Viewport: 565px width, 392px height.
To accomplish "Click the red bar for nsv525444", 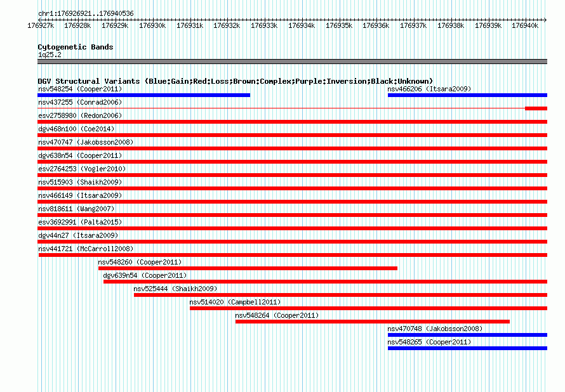I will click(340, 295).
